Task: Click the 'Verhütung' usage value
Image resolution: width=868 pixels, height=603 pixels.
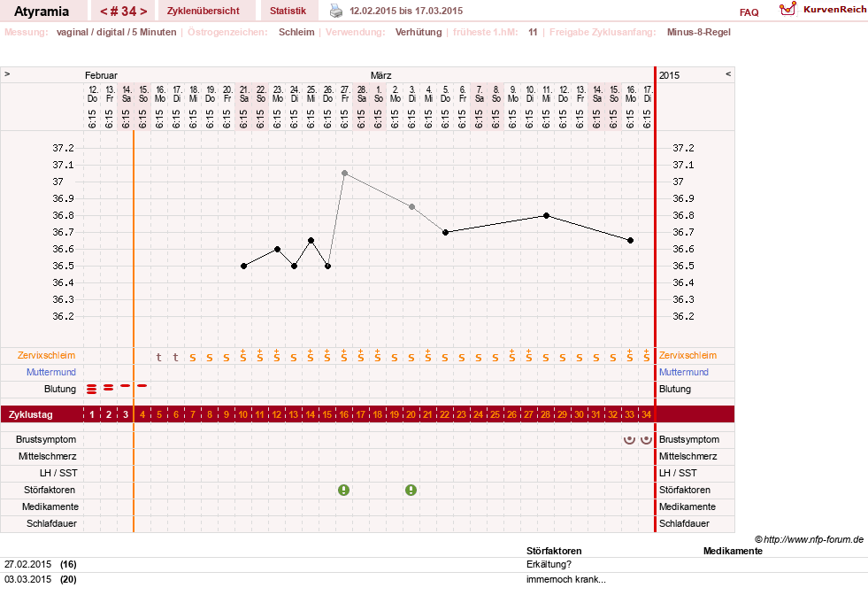Action: 419,32
